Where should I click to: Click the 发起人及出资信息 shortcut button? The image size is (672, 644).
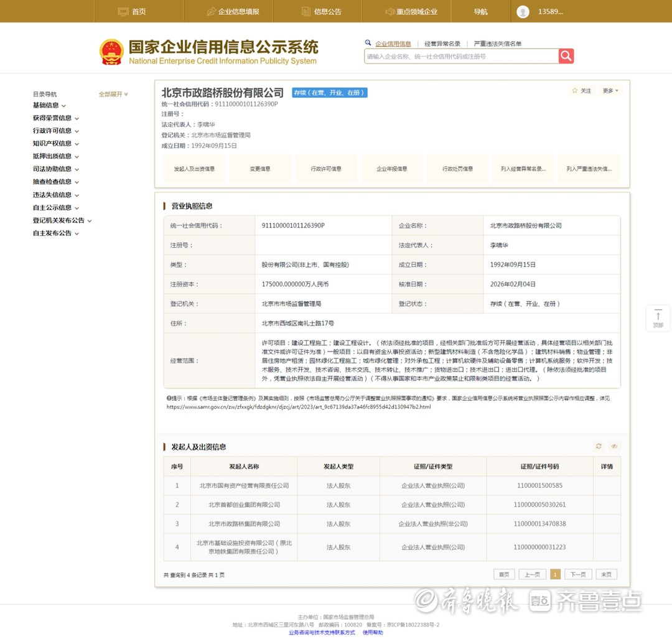click(194, 169)
